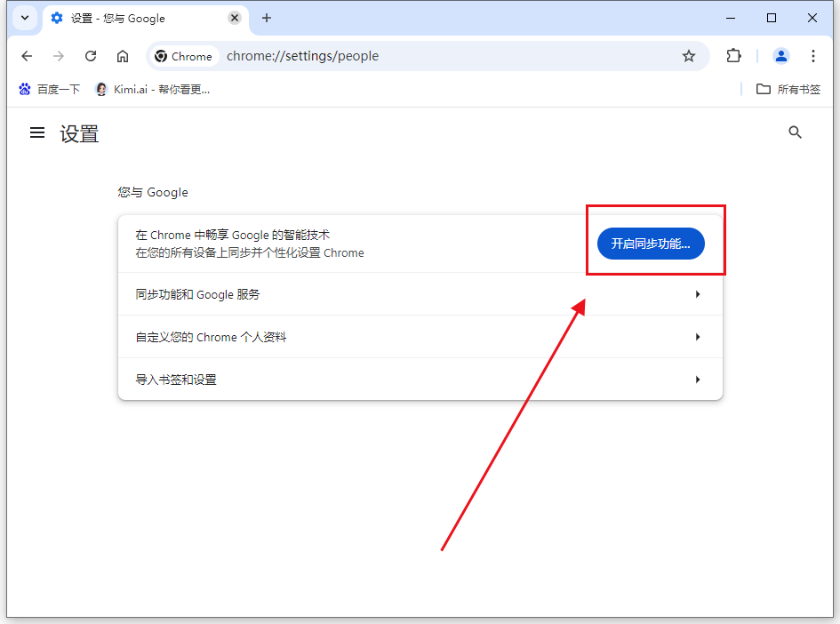Viewport: 840px width, 624px height.
Task: Open a new tab with plus button
Action: click(x=267, y=18)
